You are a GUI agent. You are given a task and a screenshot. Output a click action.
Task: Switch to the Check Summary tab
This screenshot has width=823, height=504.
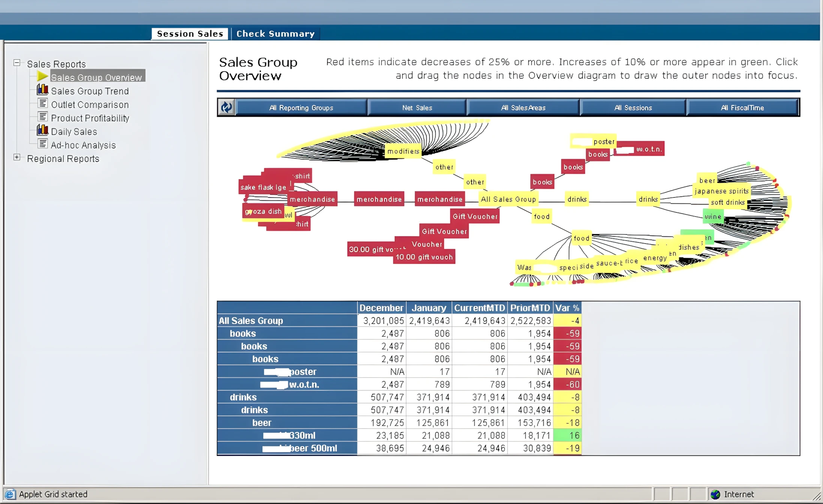pyautogui.click(x=275, y=34)
